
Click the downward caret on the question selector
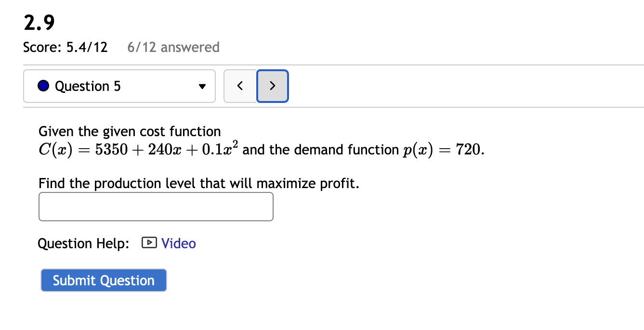[202, 87]
